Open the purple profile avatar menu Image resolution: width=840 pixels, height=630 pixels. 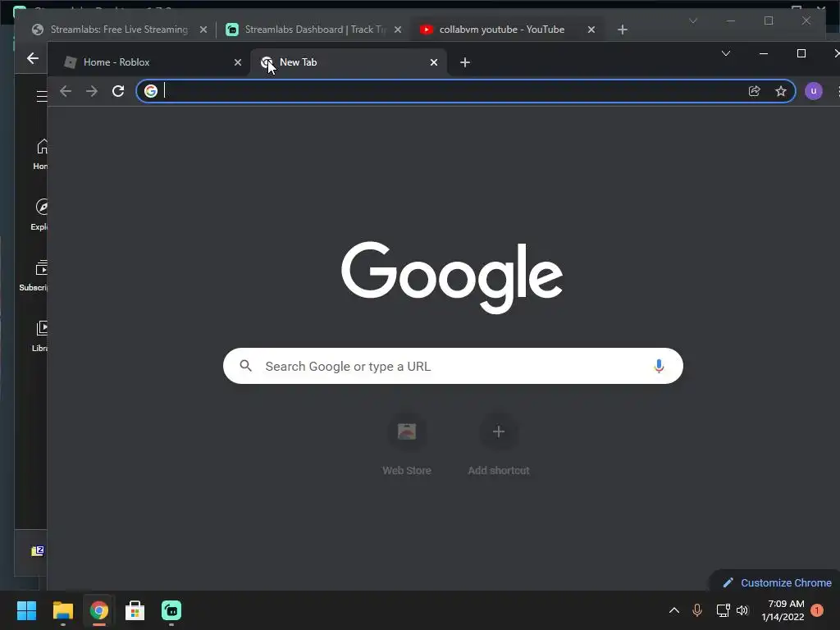[x=813, y=91]
